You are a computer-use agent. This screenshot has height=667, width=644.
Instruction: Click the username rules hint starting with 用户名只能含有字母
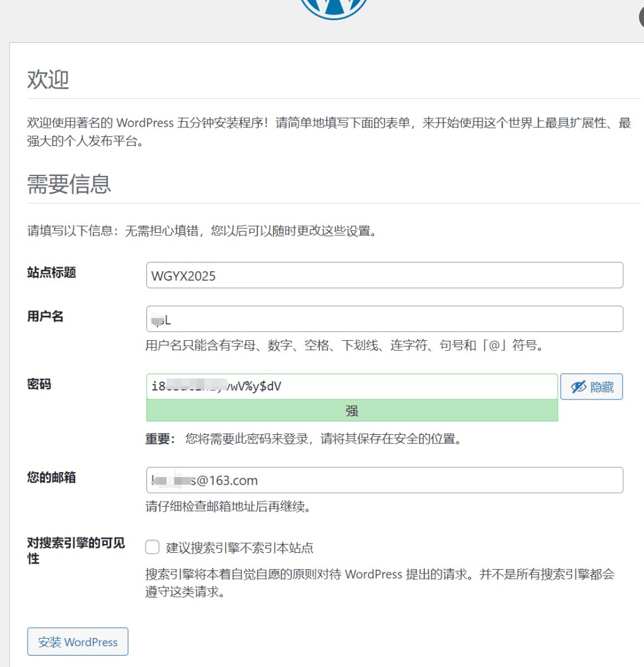click(x=345, y=345)
